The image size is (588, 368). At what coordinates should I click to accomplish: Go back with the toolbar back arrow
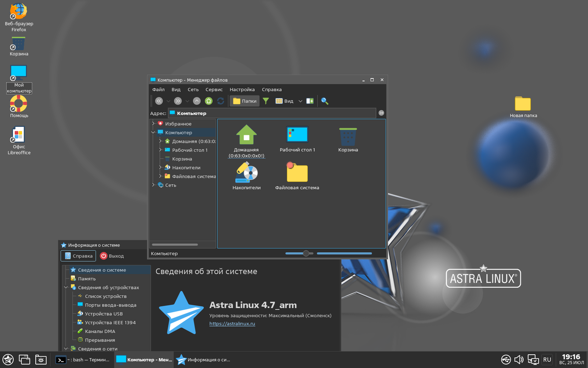tap(159, 101)
